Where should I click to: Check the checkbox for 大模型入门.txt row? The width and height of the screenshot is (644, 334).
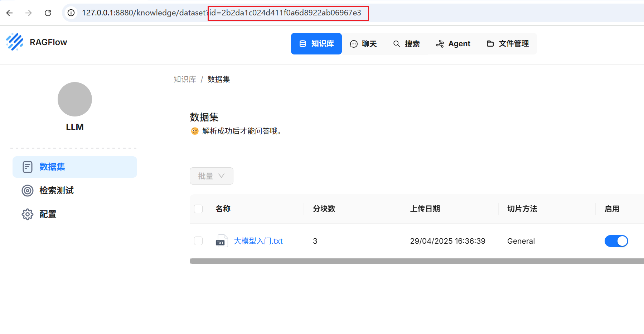(x=198, y=241)
